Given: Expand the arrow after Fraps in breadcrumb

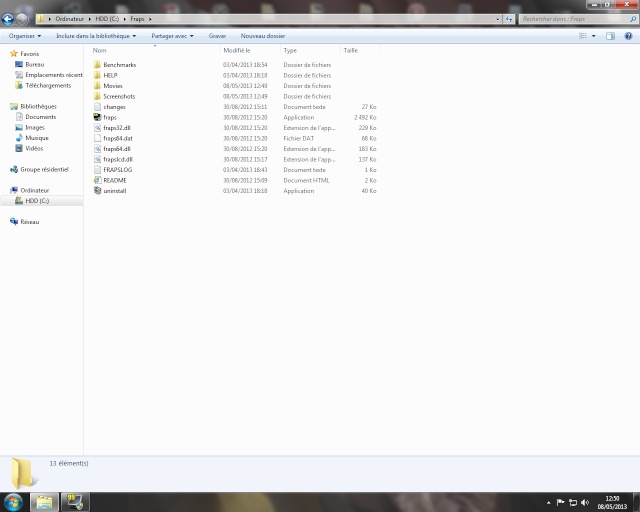Looking at the screenshot, I should [x=150, y=19].
